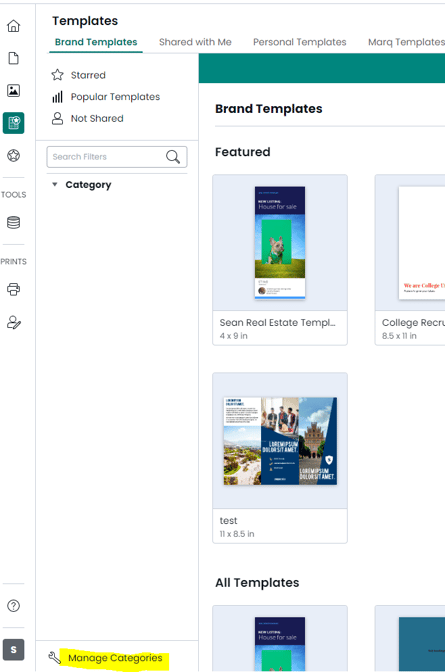Open the Data database icon under Tools
Viewport: 445px width, 672px height.
pyautogui.click(x=13, y=222)
